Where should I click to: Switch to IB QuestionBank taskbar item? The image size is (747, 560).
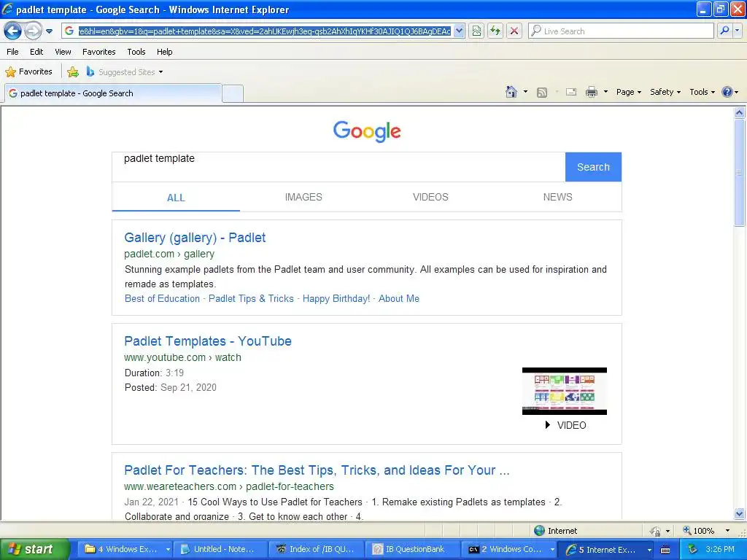click(412, 549)
